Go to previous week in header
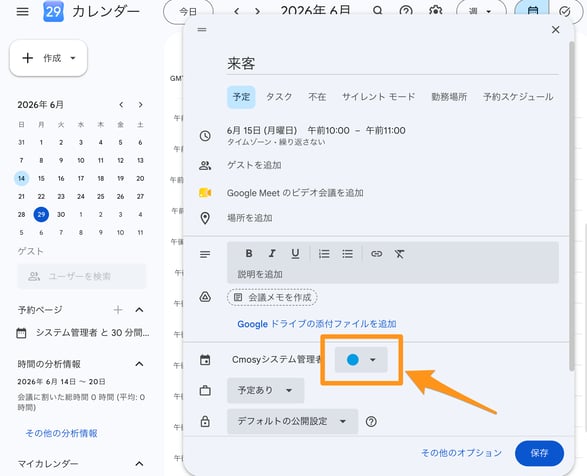The image size is (587, 476). [236, 11]
